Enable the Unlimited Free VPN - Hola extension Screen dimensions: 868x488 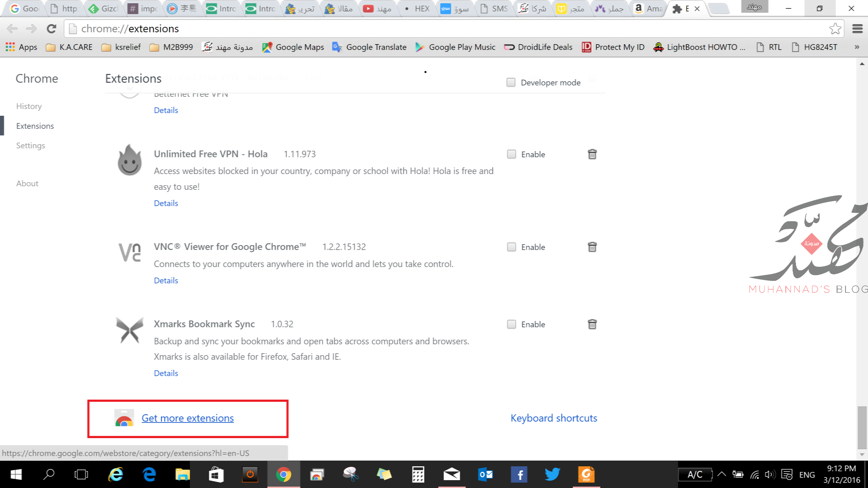[512, 154]
